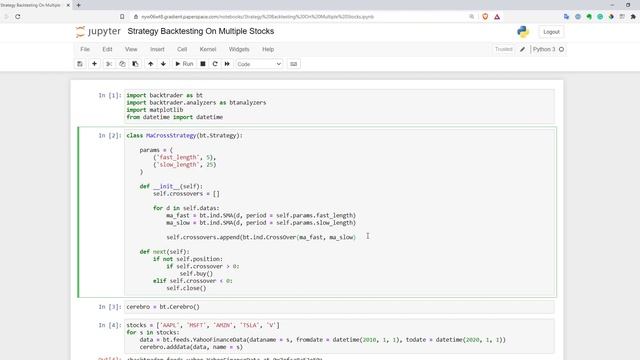640x360 pixels.
Task: Click the browser bookmark icon
Action: click(122, 17)
